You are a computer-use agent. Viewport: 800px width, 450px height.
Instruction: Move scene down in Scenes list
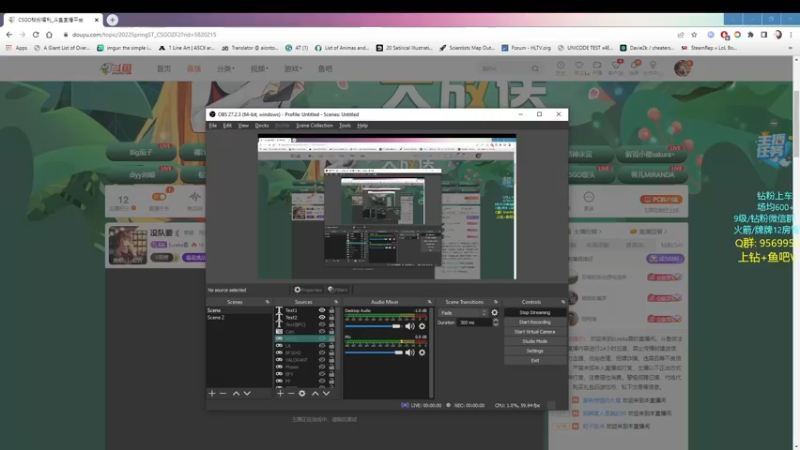(247, 393)
